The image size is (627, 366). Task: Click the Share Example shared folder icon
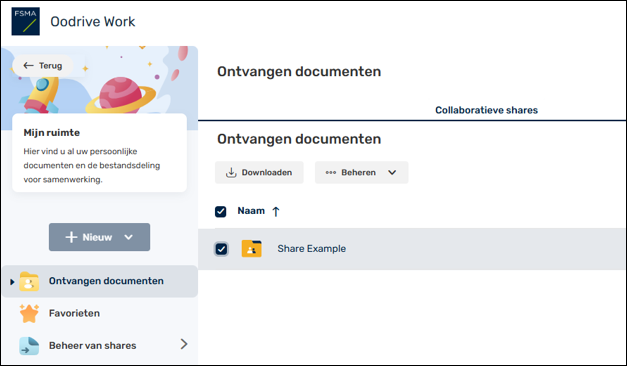coord(252,249)
